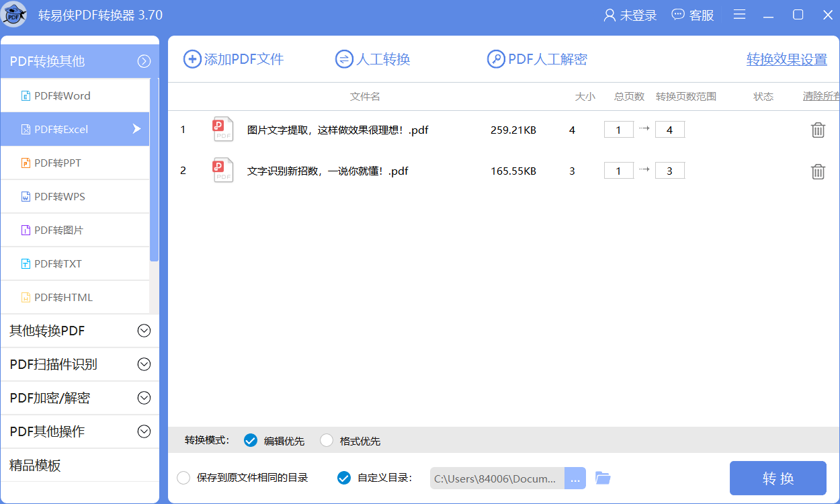Open the output folder icon
Image resolution: width=840 pixels, height=504 pixels.
coord(603,478)
